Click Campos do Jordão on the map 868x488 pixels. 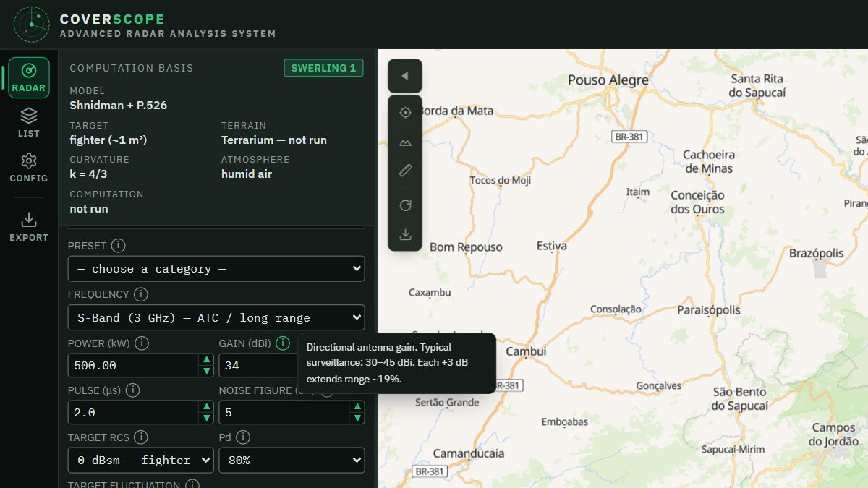tap(834, 435)
